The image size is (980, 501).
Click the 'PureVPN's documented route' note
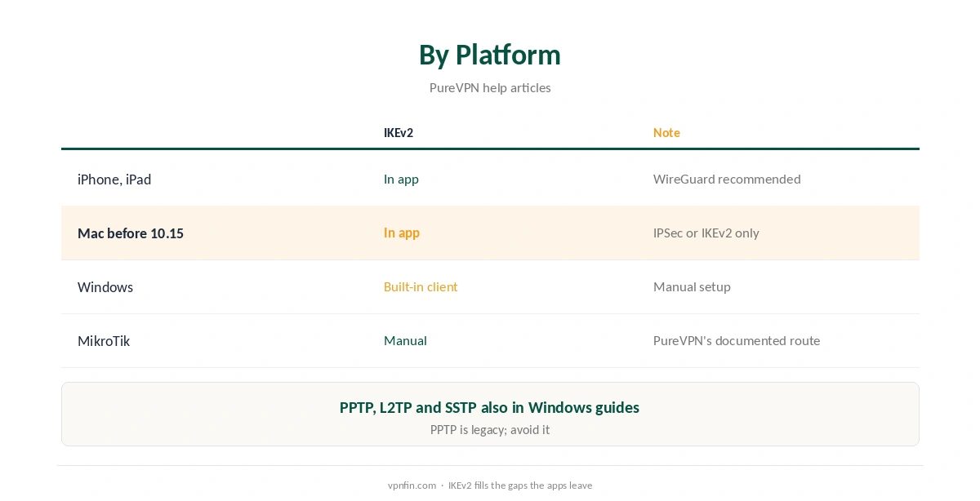737,340
